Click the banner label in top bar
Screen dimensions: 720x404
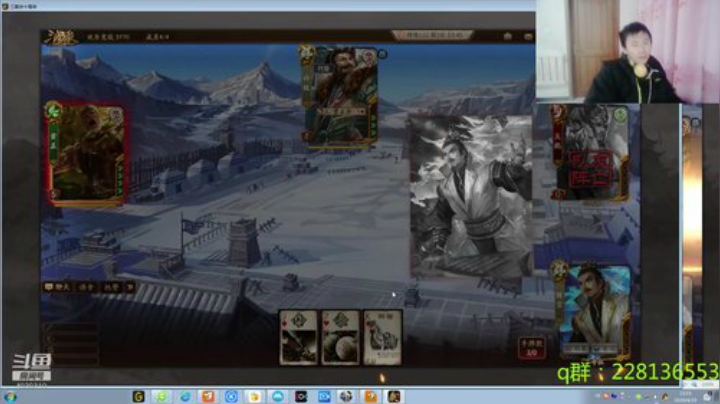(x=432, y=35)
